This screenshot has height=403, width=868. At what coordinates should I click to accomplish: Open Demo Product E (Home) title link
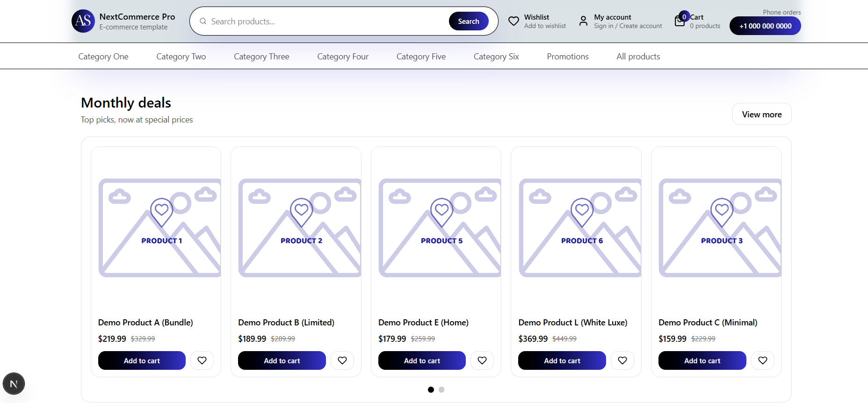coord(423,323)
